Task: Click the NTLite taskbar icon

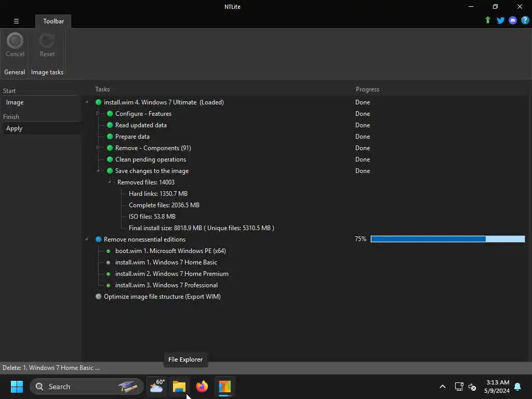Action: click(x=224, y=387)
